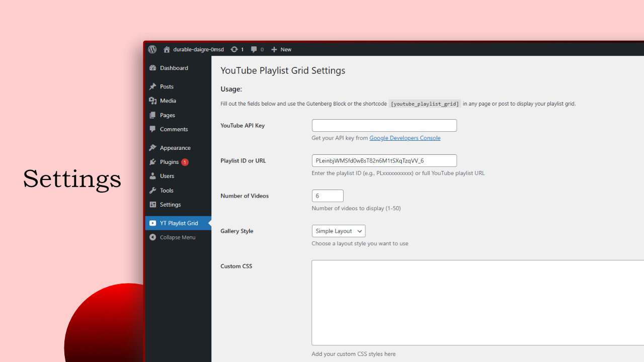Click the Tools wrench icon in sidebar
The width and height of the screenshot is (644, 362).
coord(152,190)
